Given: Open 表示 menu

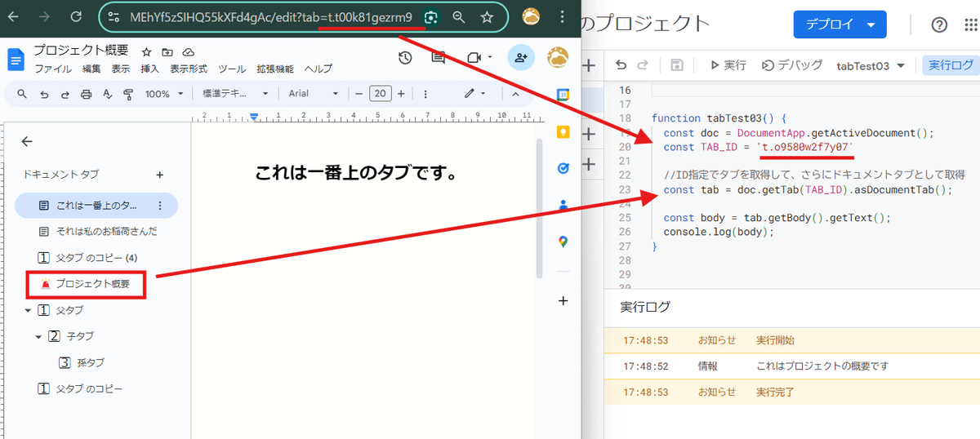Looking at the screenshot, I should 121,69.
